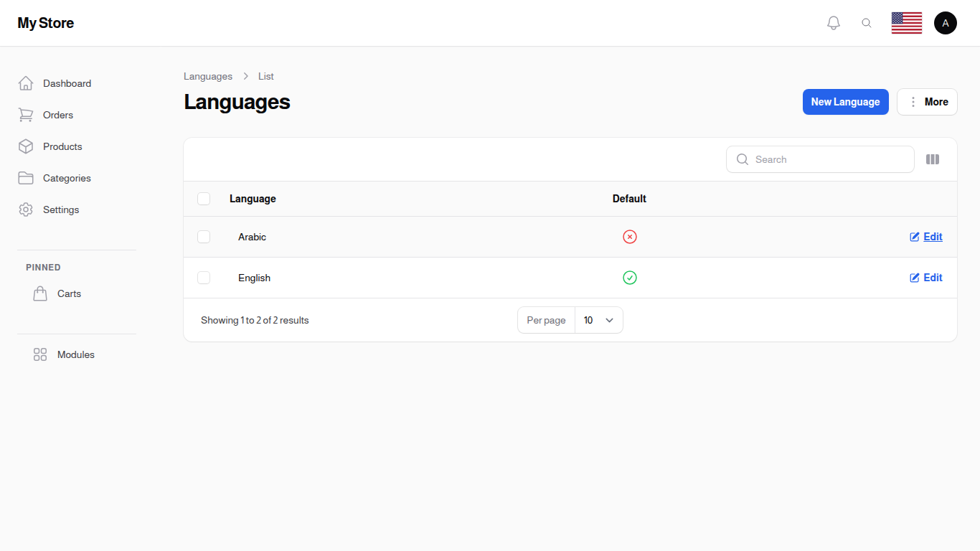Open the per-page results dropdown

[x=598, y=320]
